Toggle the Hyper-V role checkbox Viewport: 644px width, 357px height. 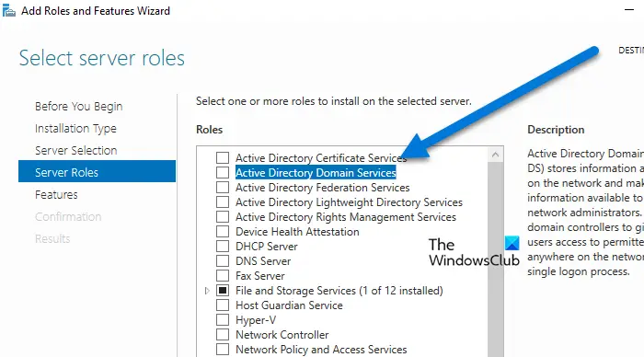223,319
